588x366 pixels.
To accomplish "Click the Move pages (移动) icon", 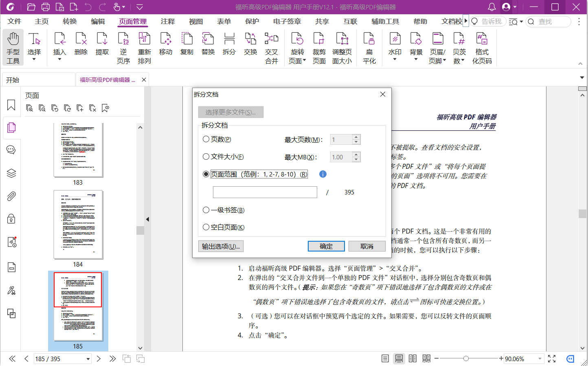I will pos(166,44).
